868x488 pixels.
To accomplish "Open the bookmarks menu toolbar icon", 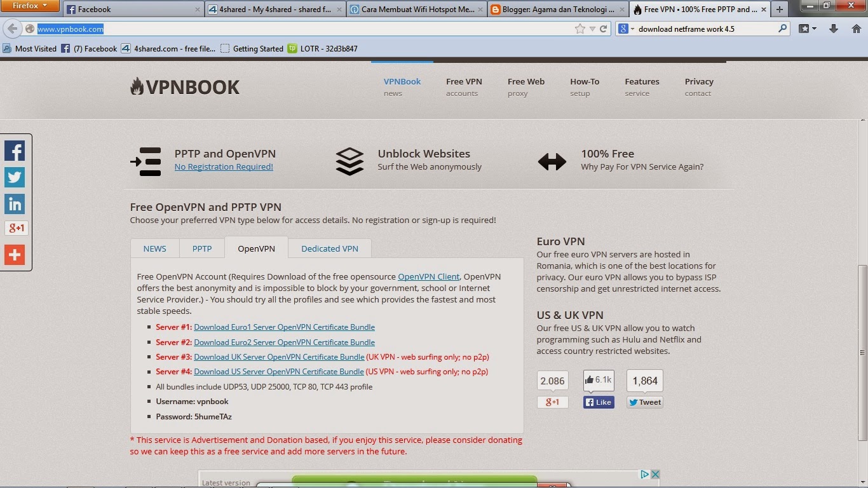I will [x=807, y=29].
